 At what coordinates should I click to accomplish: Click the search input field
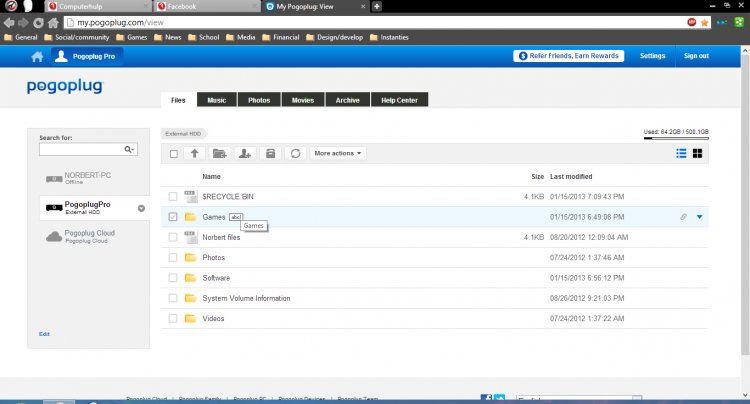point(81,150)
